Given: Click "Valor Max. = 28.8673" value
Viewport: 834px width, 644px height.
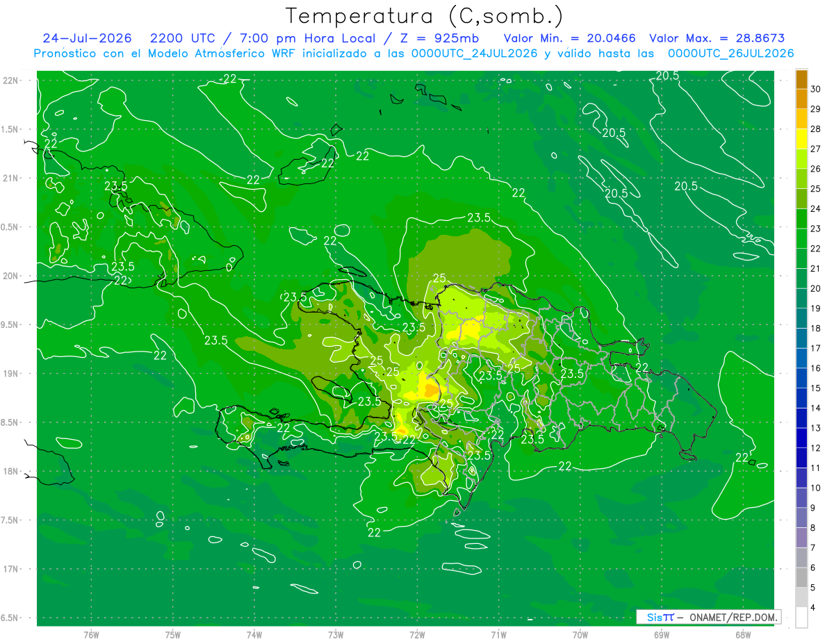Looking at the screenshot, I should coord(717,38).
